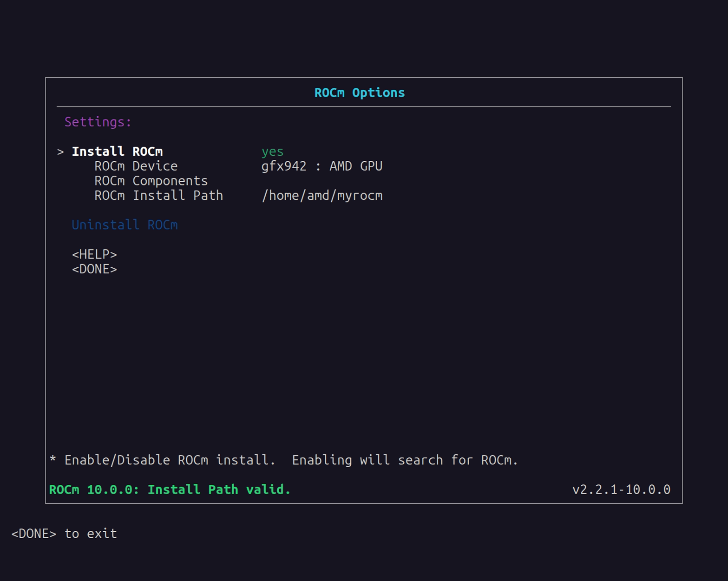Screen dimensions: 728x581
Task: Activate the <DONE> button in the menu
Action: 94,269
